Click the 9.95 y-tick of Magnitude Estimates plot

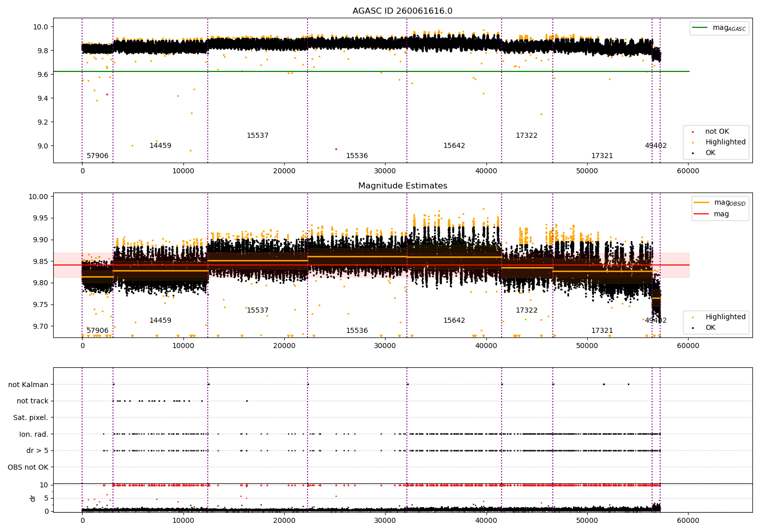click(41, 218)
